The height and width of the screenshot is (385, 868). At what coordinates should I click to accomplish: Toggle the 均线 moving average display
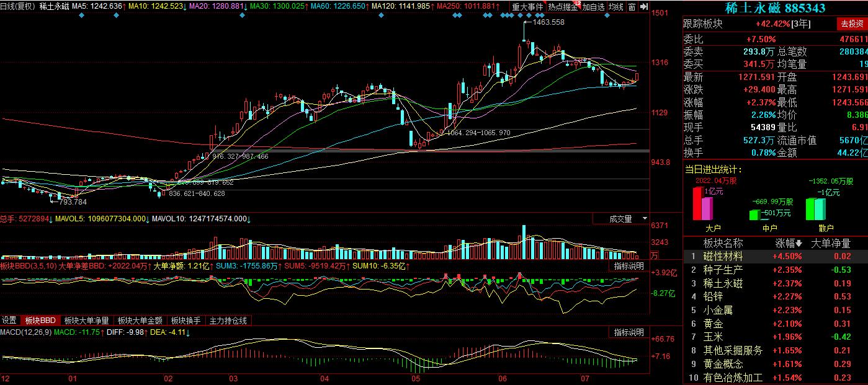pos(615,7)
